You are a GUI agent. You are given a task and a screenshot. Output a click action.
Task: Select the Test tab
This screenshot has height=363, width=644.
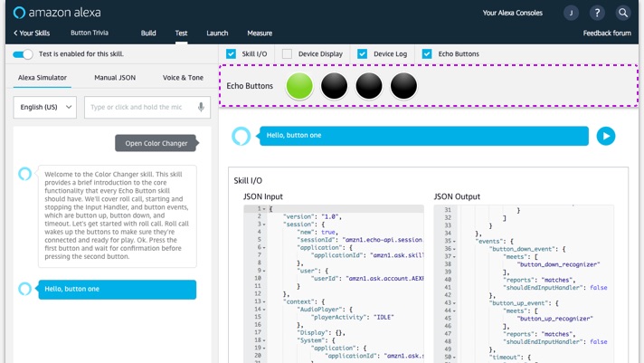point(181,33)
